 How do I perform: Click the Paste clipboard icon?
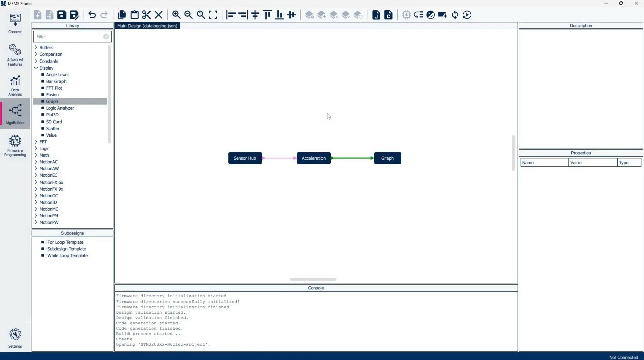pos(134,15)
